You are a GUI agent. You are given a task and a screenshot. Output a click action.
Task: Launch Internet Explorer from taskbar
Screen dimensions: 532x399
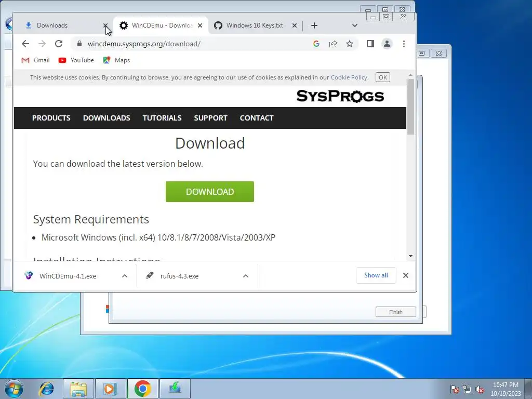(x=46, y=389)
